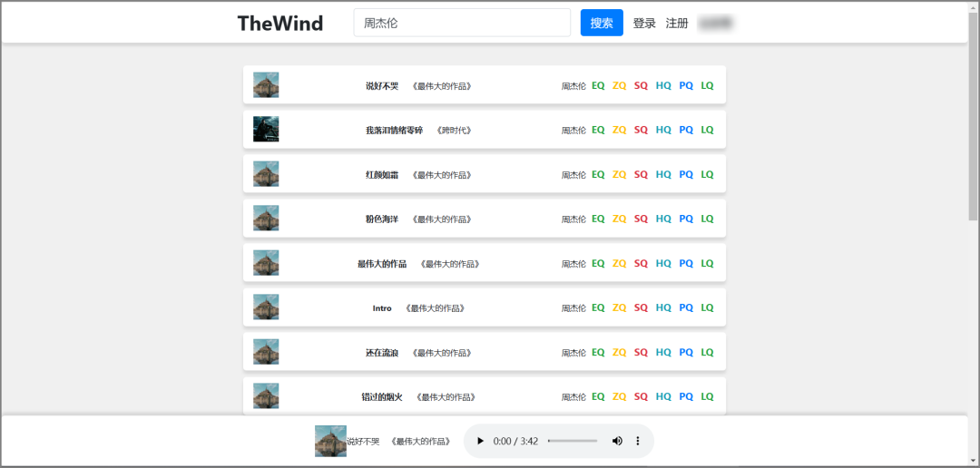Select HQ quality for 粉色海洋

pos(663,219)
